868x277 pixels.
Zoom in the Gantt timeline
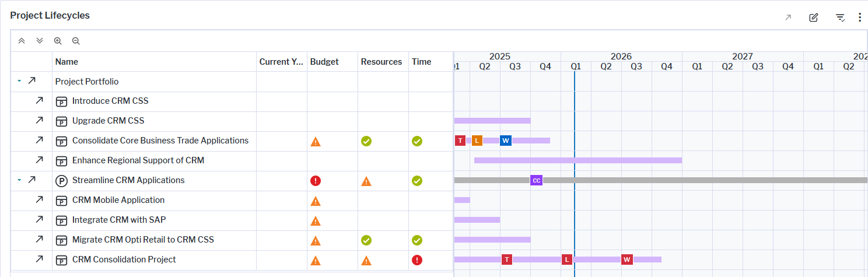pyautogui.click(x=58, y=41)
